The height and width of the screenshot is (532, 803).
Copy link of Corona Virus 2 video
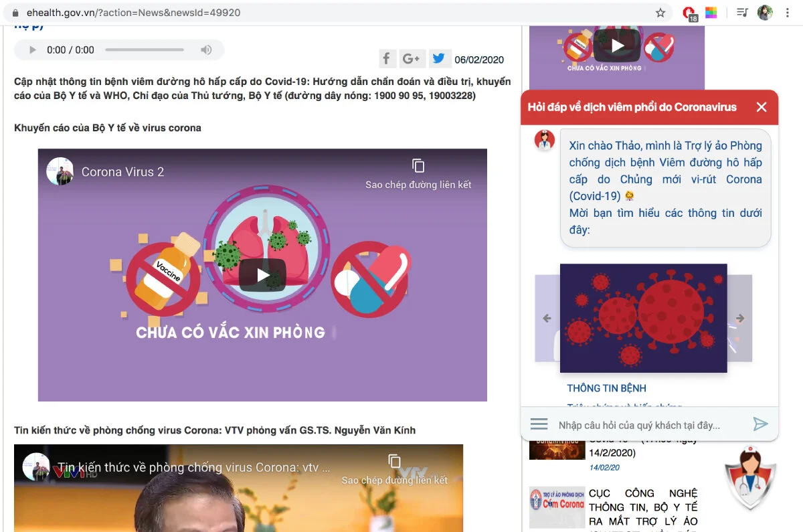tap(418, 174)
